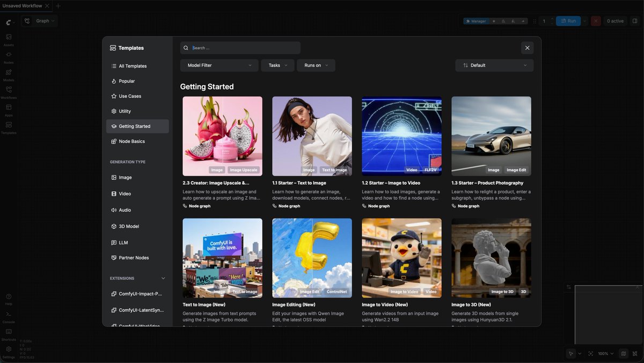
Task: Open the Workflows sidebar icon
Action: coord(9,92)
